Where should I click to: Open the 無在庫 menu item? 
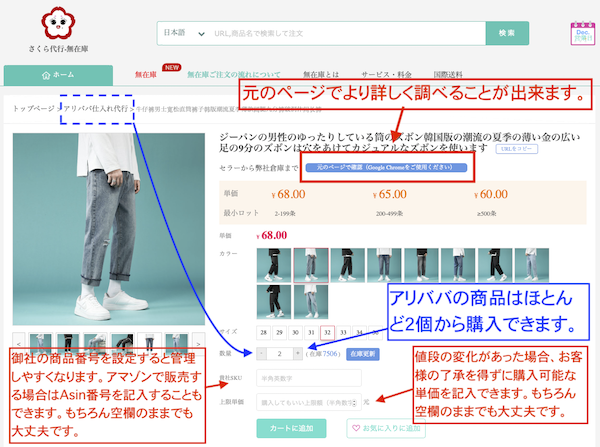(145, 75)
